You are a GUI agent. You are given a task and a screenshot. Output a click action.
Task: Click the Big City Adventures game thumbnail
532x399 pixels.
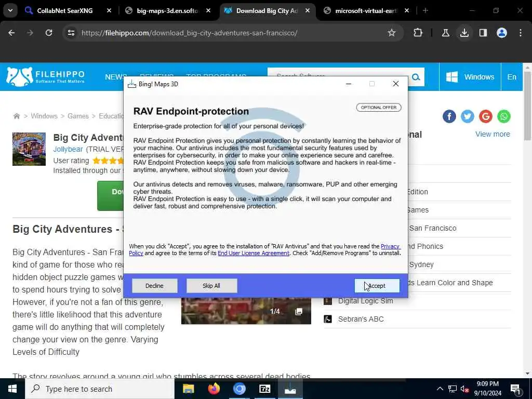pos(29,149)
